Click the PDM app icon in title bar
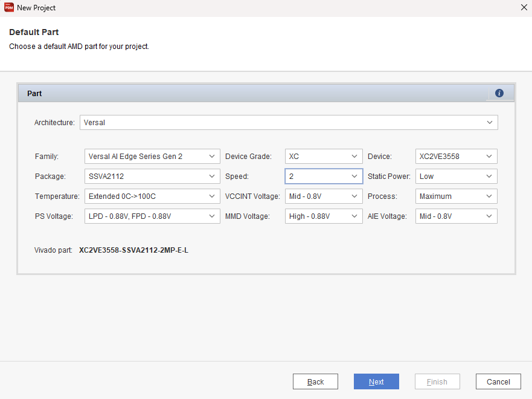 tap(9, 7)
